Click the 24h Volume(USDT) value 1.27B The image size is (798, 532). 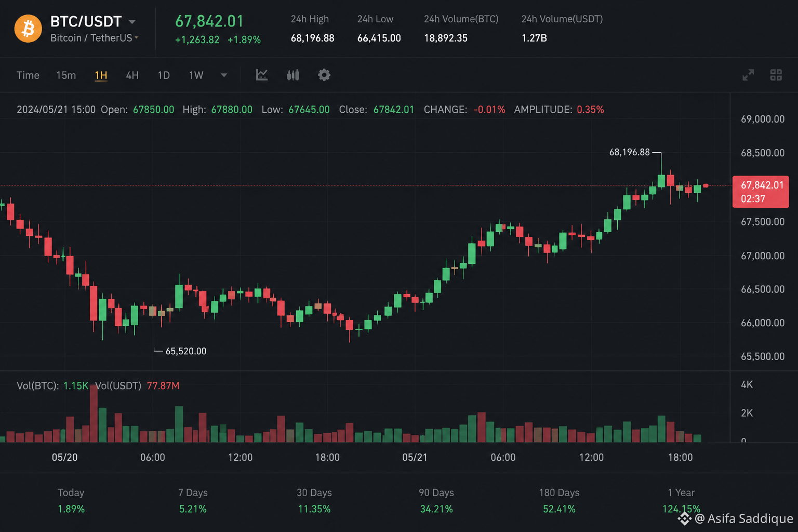point(534,38)
